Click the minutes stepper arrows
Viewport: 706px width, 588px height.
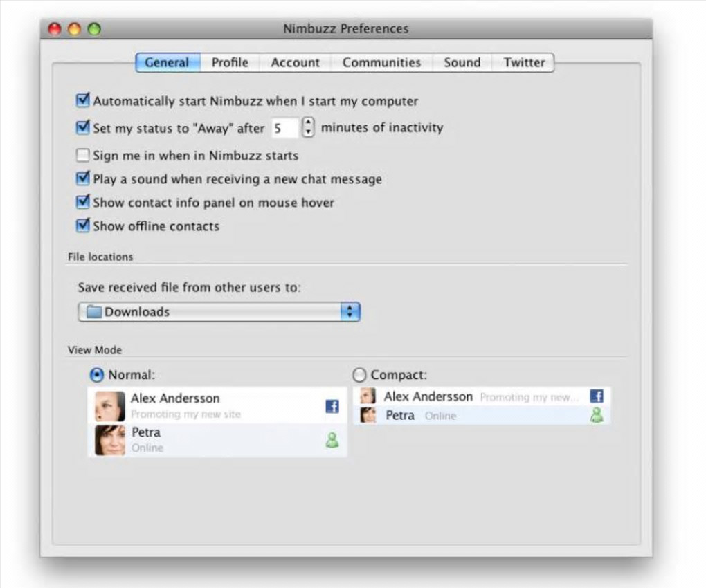pyautogui.click(x=308, y=127)
